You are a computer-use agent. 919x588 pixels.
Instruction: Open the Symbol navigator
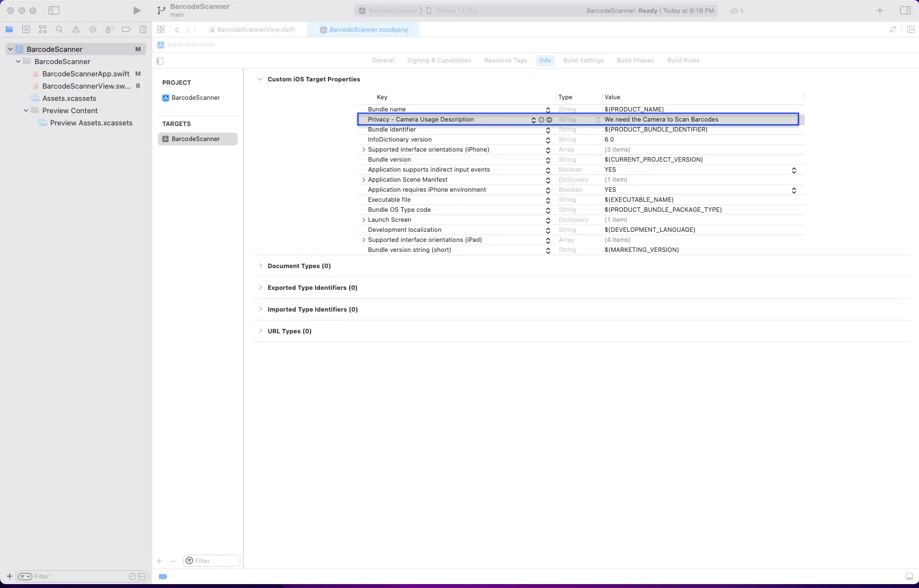pyautogui.click(x=42, y=30)
